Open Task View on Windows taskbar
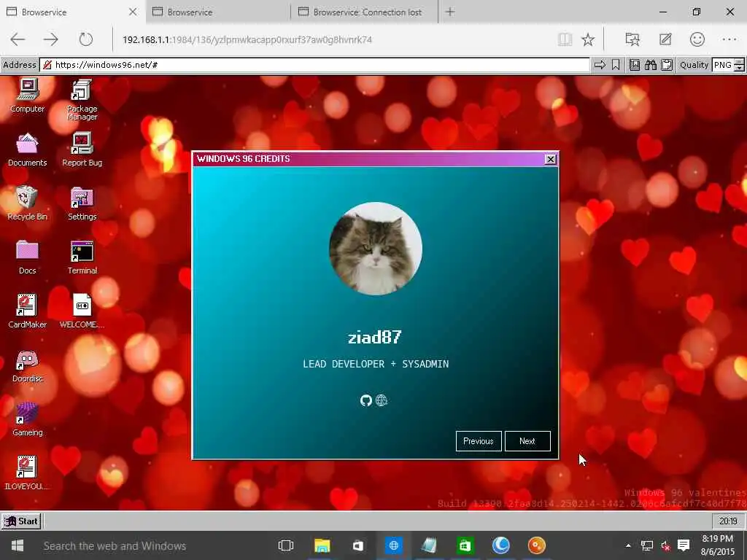747x560 pixels. [286, 545]
